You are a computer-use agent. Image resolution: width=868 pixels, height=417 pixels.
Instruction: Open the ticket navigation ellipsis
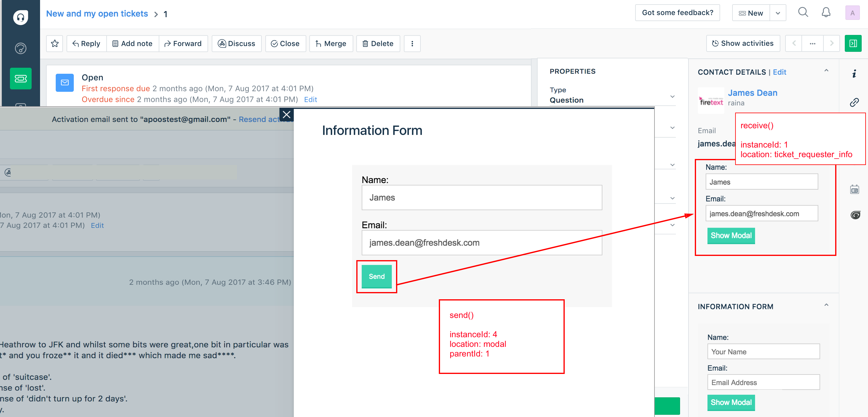pos(812,43)
